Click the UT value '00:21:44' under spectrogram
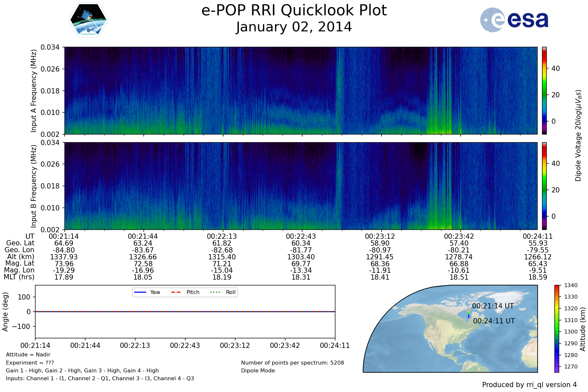The height and width of the screenshot is (392, 588). point(143,236)
